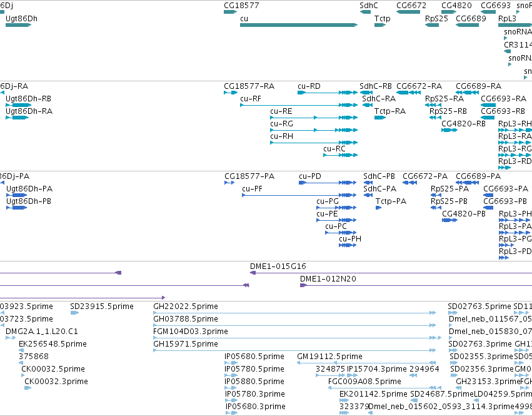
Task: Select the CG6693-RB transcript
Action: coord(488,118)
